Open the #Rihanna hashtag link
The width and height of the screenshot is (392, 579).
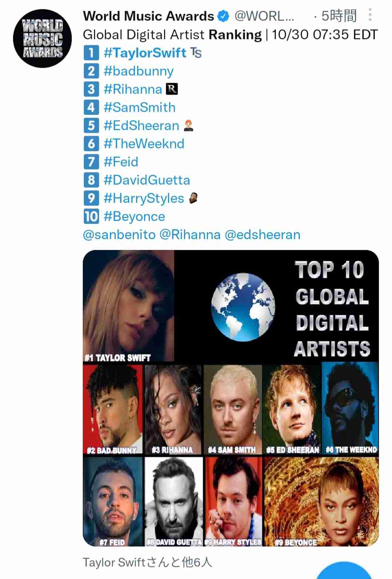[133, 89]
